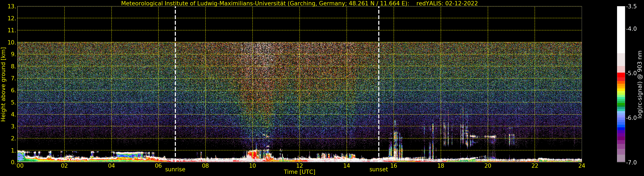Click the x-axis tick label '24'
Image resolution: width=644 pixels, height=176 pixels.
(x=582, y=166)
